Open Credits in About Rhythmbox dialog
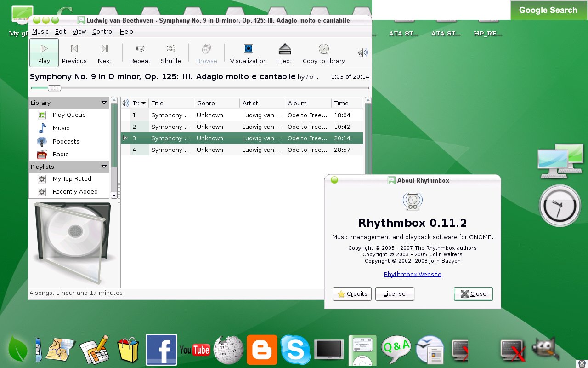The width and height of the screenshot is (588, 368). (x=352, y=294)
